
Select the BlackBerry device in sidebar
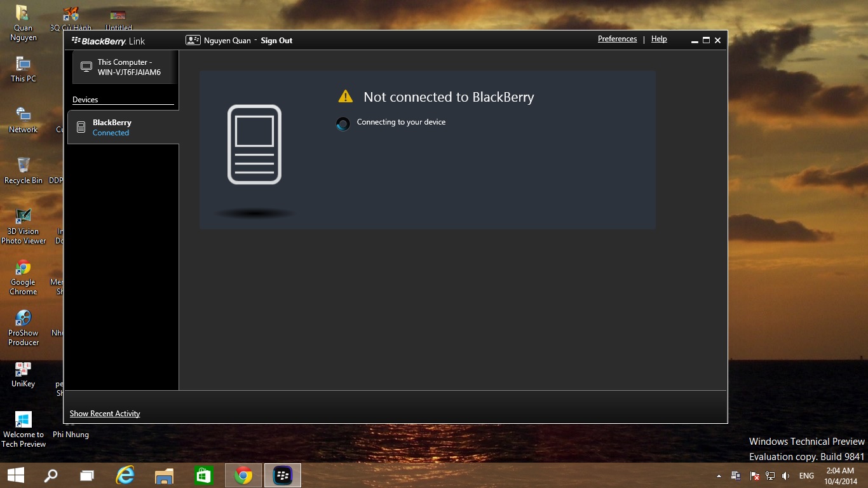click(x=123, y=127)
